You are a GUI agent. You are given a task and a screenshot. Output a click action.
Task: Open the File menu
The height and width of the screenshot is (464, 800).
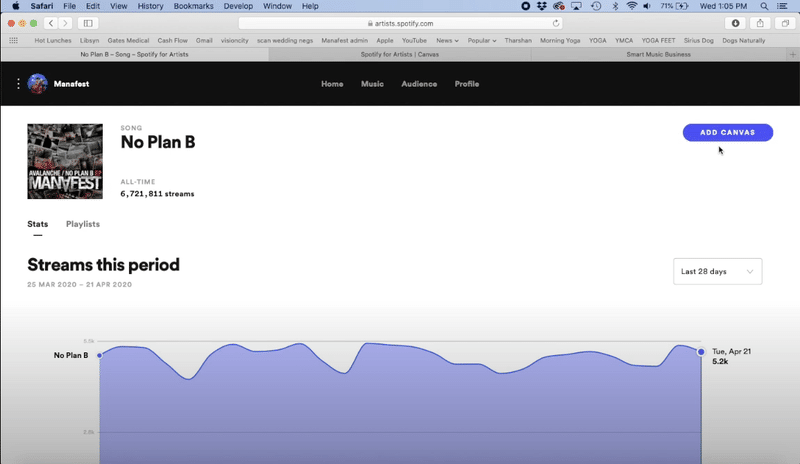69,6
